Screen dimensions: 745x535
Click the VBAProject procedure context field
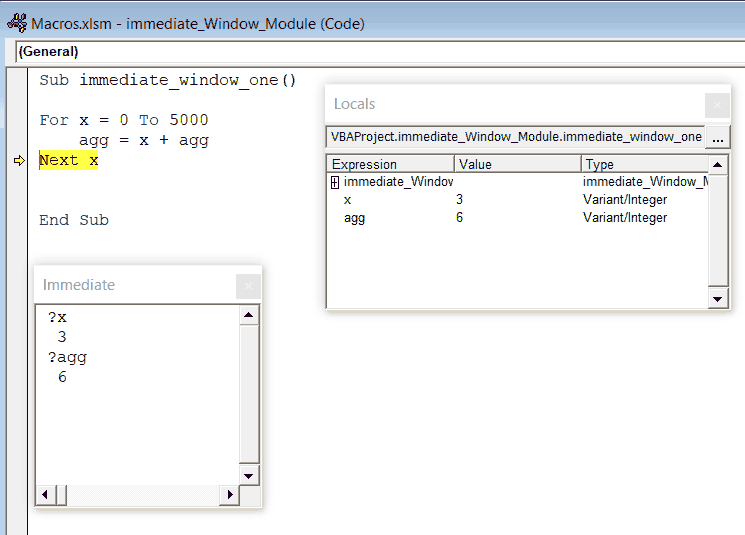coord(516,137)
